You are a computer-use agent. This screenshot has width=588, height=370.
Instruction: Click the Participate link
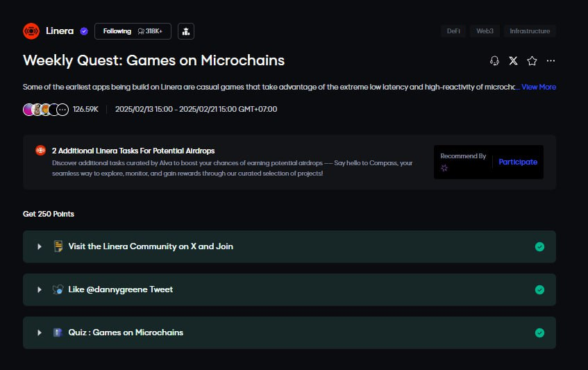click(518, 162)
